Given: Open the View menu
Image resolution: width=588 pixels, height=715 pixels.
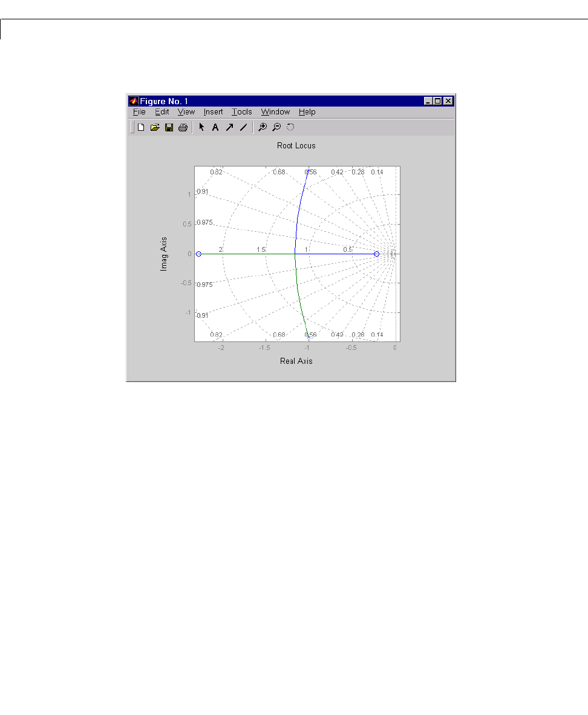Looking at the screenshot, I should click(186, 112).
